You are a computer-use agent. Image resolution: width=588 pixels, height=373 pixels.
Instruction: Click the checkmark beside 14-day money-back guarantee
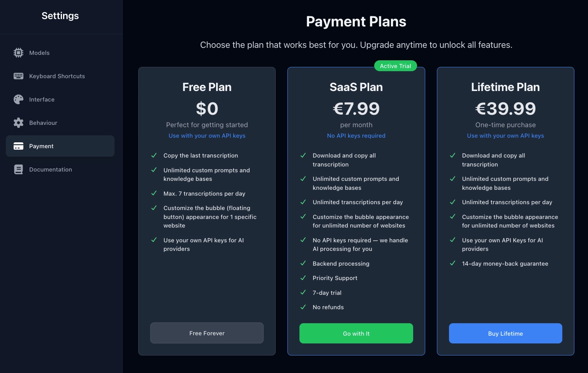452,263
